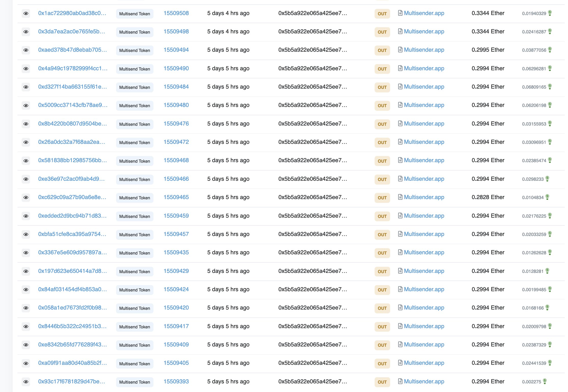Open Multisender.app link in row 15509409
The width and height of the screenshot is (568, 392).
point(424,344)
